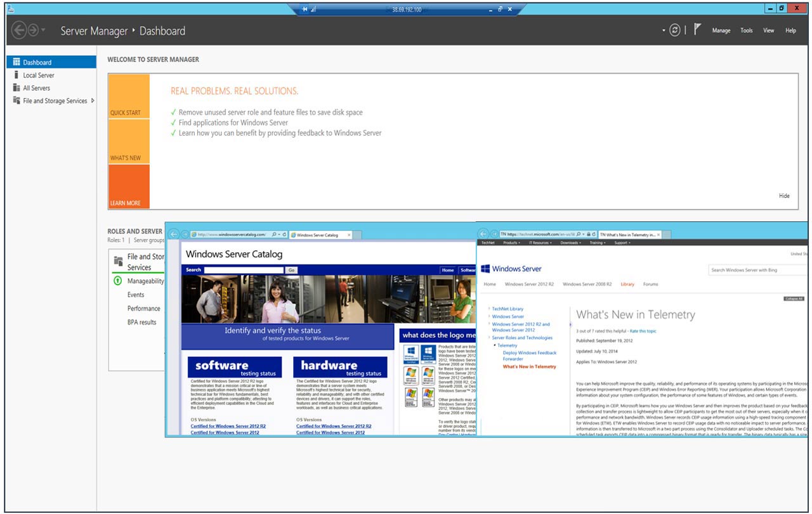
Task: Expand File and Storage Services sidebar chevron
Action: (x=93, y=101)
